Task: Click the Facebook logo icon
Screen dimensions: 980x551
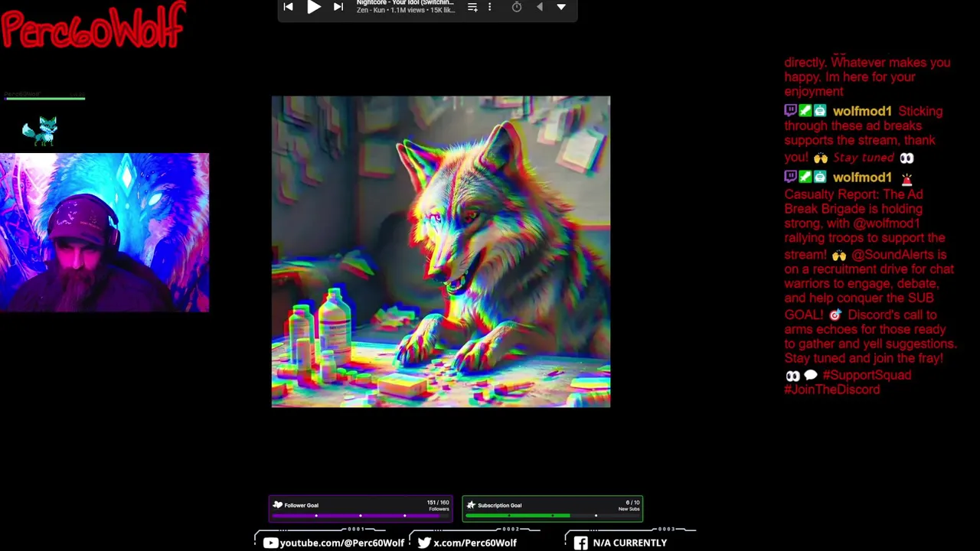Action: point(581,543)
